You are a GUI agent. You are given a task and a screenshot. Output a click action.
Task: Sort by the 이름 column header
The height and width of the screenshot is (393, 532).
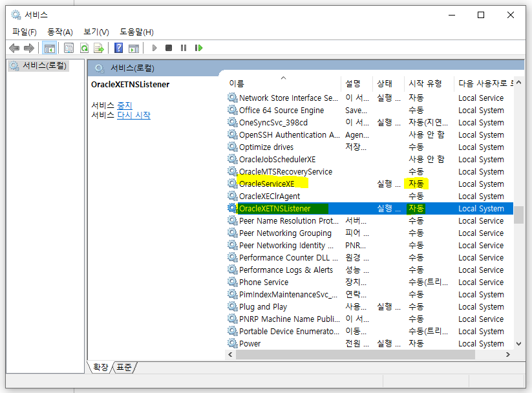point(283,83)
